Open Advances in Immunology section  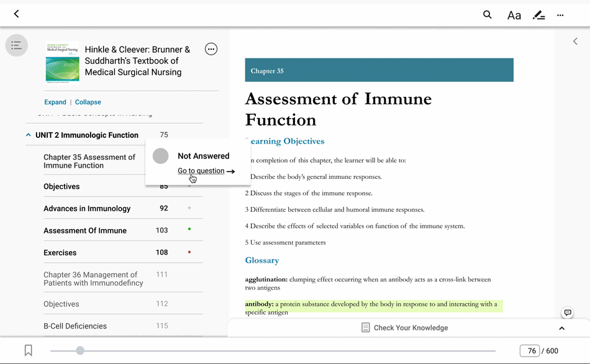pos(87,209)
